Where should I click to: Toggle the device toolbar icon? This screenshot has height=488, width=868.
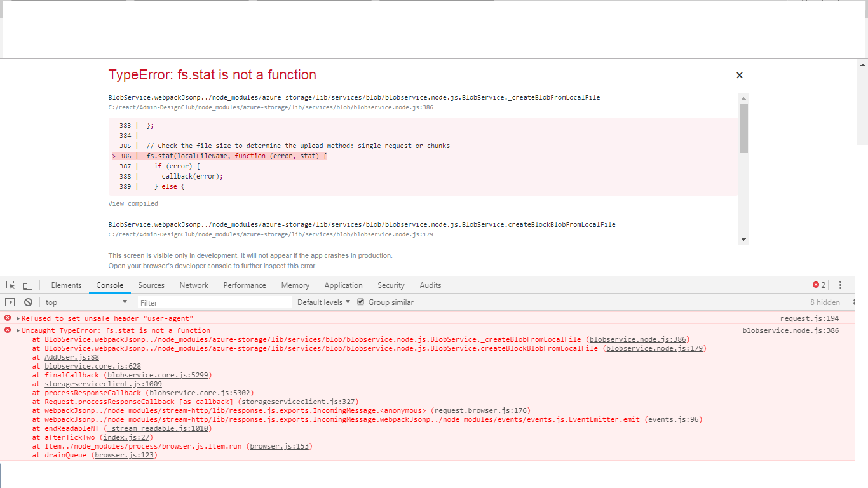[27, 285]
